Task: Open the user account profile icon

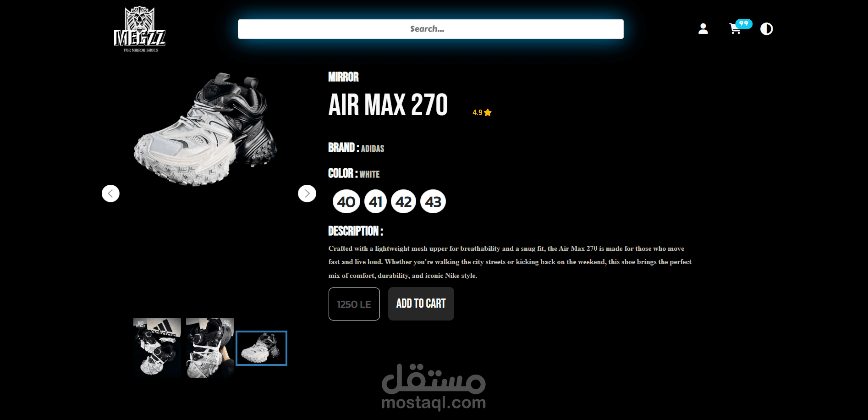Action: pyautogui.click(x=703, y=29)
